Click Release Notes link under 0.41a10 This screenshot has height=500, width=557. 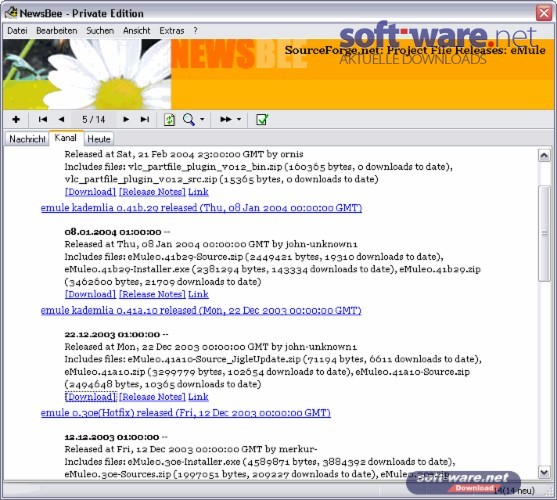152,397
